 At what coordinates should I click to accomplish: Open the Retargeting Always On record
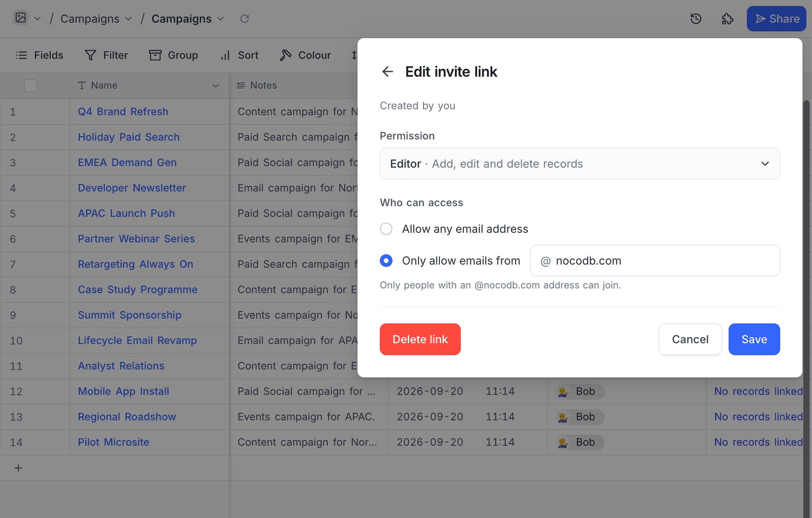[135, 264]
